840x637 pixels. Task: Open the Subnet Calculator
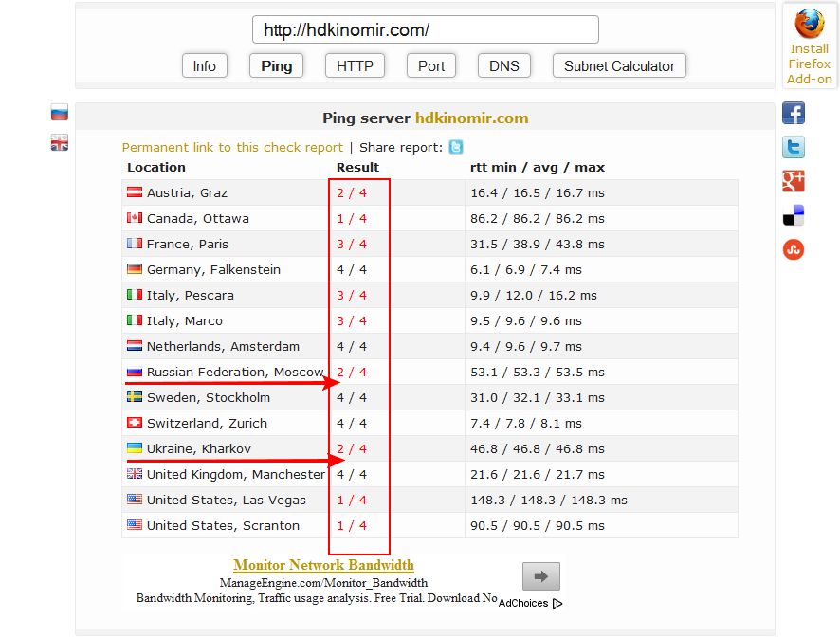point(619,66)
